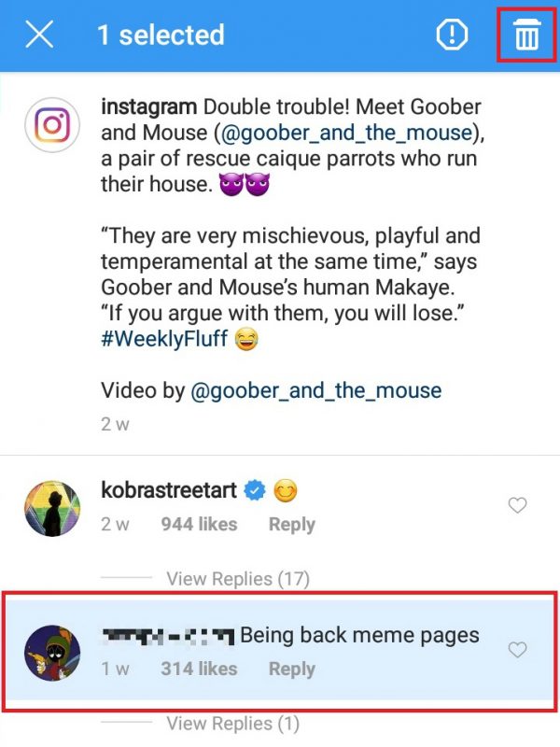Tap the instagram account name in the caption
The image size is (560, 747).
coord(147,106)
